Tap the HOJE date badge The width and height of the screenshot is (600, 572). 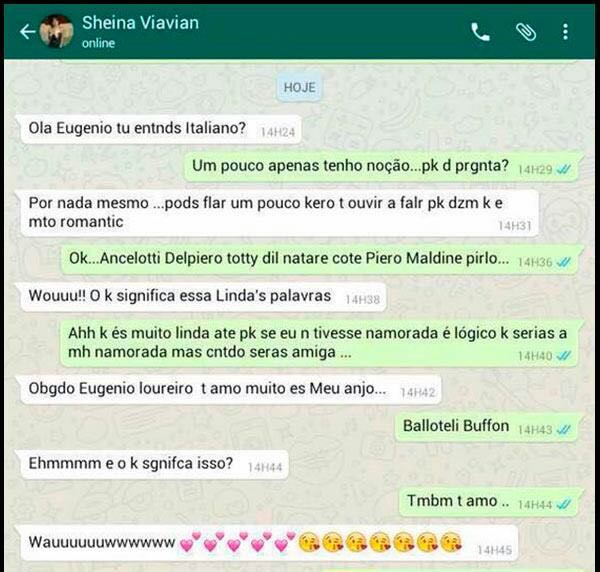pyautogui.click(x=300, y=88)
